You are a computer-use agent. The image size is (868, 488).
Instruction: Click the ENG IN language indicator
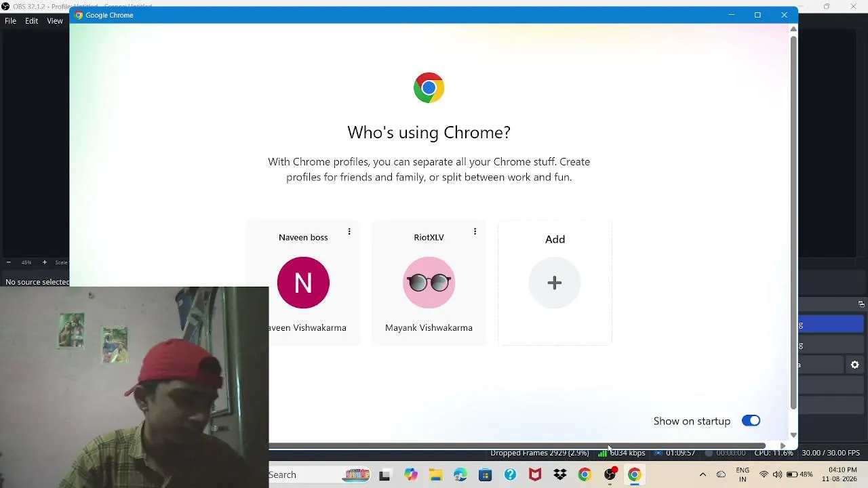pyautogui.click(x=743, y=474)
